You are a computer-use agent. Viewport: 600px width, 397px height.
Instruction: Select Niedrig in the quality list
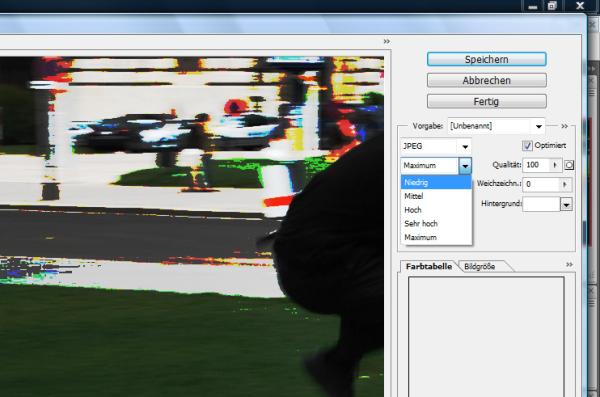436,182
